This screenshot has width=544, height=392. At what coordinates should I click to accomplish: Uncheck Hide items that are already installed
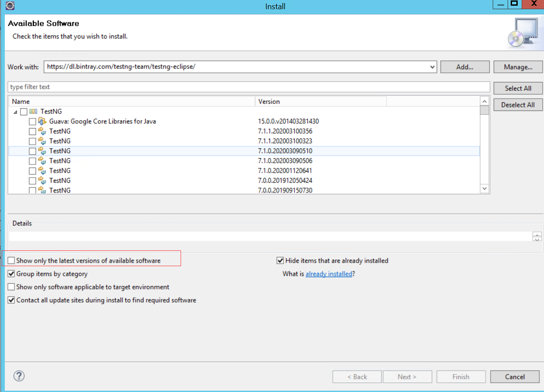(x=280, y=260)
